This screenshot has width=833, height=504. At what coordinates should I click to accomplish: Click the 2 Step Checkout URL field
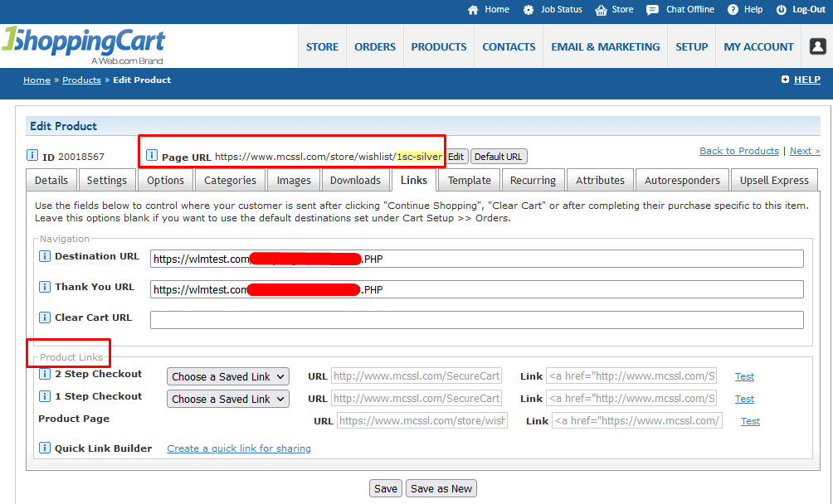(416, 376)
